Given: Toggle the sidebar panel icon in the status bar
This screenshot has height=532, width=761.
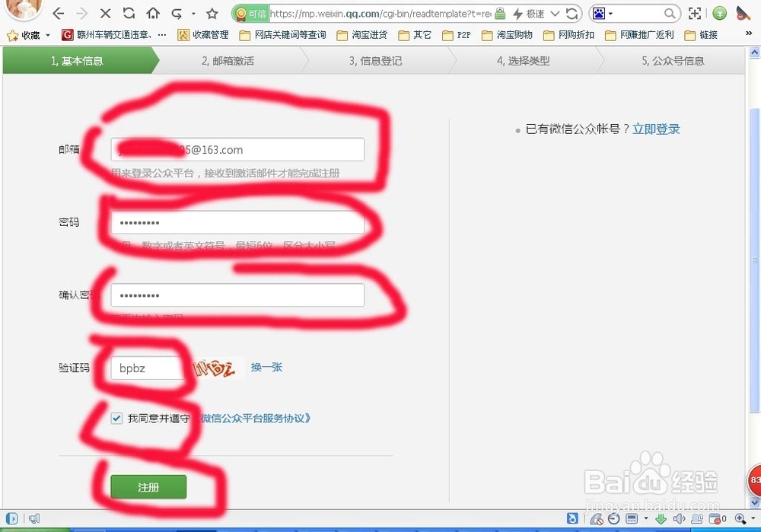Looking at the screenshot, I should coord(11,518).
